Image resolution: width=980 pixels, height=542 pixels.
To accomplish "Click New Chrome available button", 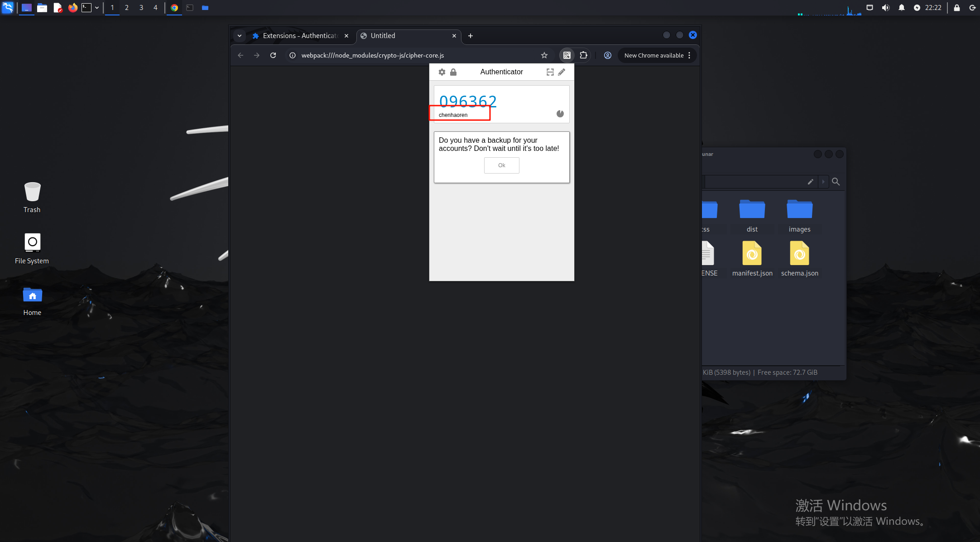I will [x=653, y=55].
